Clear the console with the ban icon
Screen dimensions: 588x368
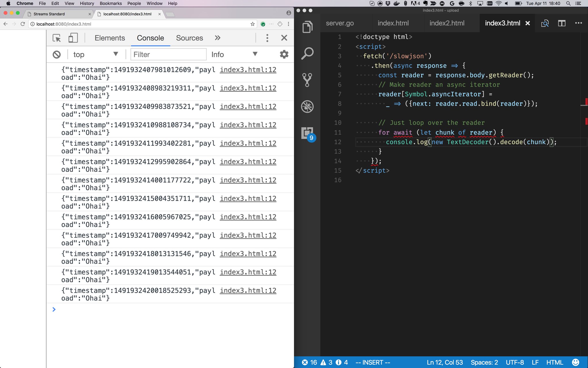tap(57, 54)
